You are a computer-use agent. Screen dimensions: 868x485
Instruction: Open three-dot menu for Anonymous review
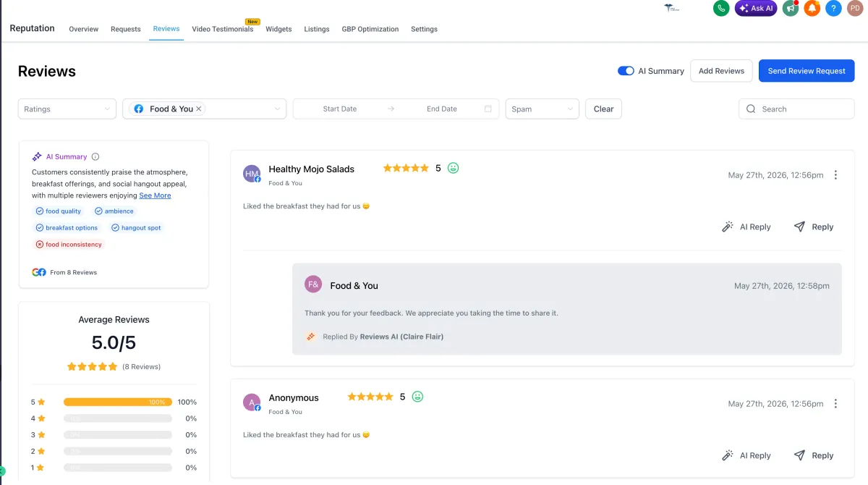coord(835,404)
